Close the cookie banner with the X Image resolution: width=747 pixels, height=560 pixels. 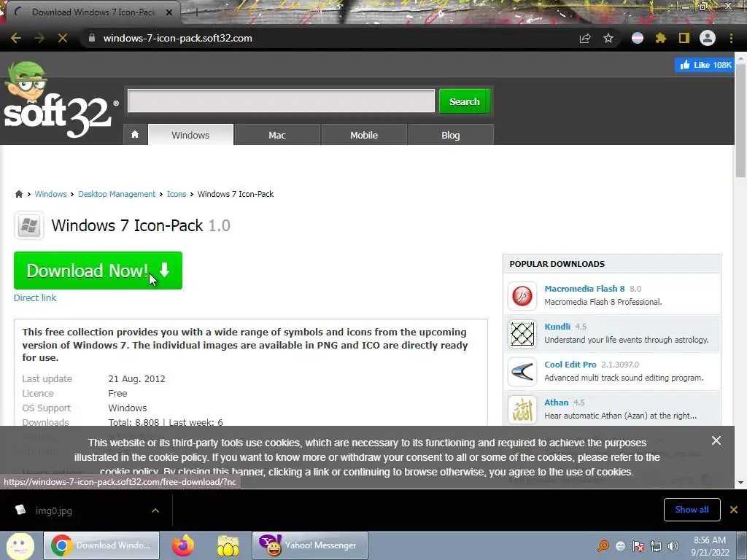pyautogui.click(x=716, y=440)
